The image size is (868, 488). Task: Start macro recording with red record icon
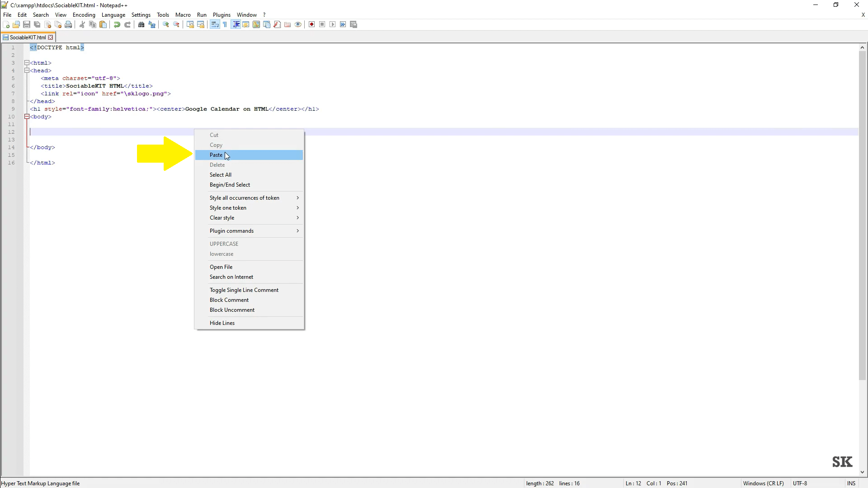click(311, 24)
